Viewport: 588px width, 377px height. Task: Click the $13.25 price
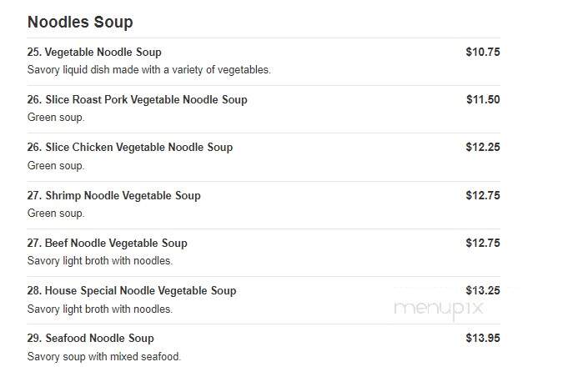pos(483,291)
